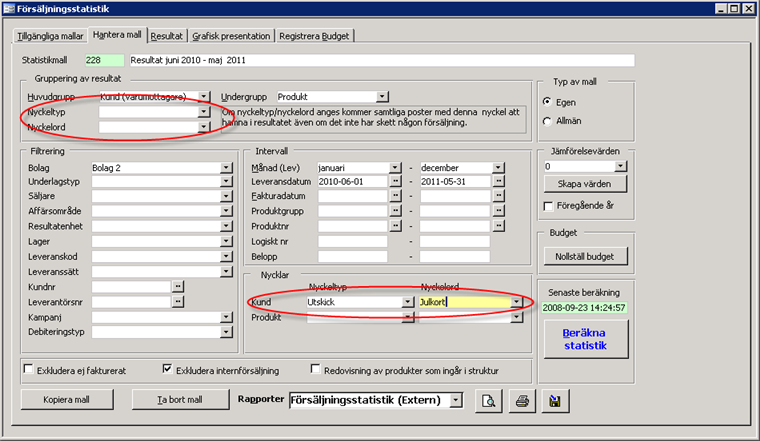Open the Rapporter dropdown list
760x441 pixels.
click(456, 400)
